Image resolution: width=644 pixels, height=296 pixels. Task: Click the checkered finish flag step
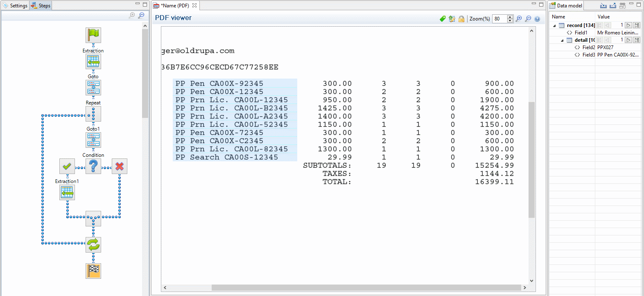pos(93,271)
